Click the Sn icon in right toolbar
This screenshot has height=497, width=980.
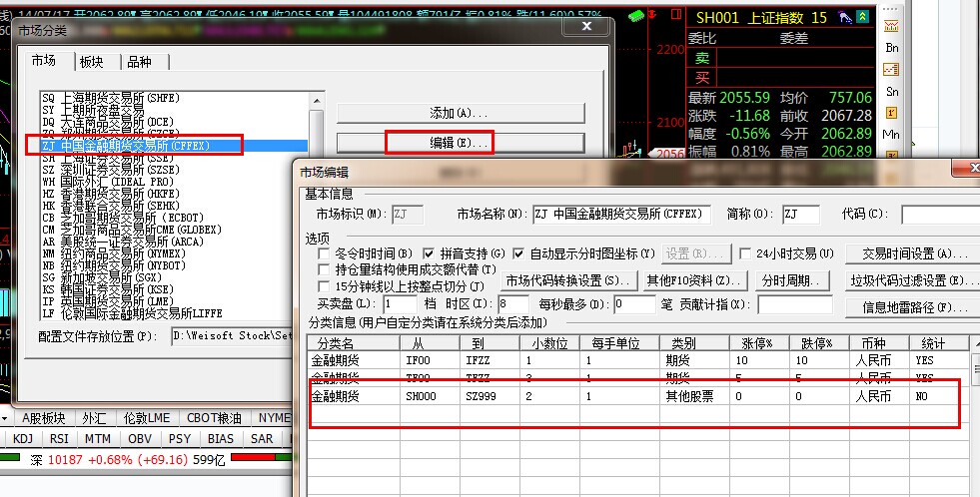891,91
